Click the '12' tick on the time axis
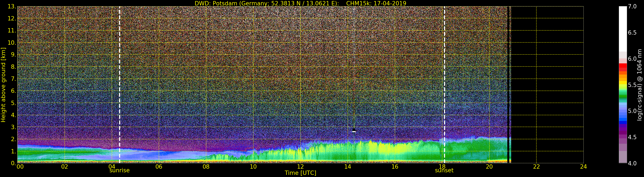The image size is (644, 177). pyautogui.click(x=300, y=167)
